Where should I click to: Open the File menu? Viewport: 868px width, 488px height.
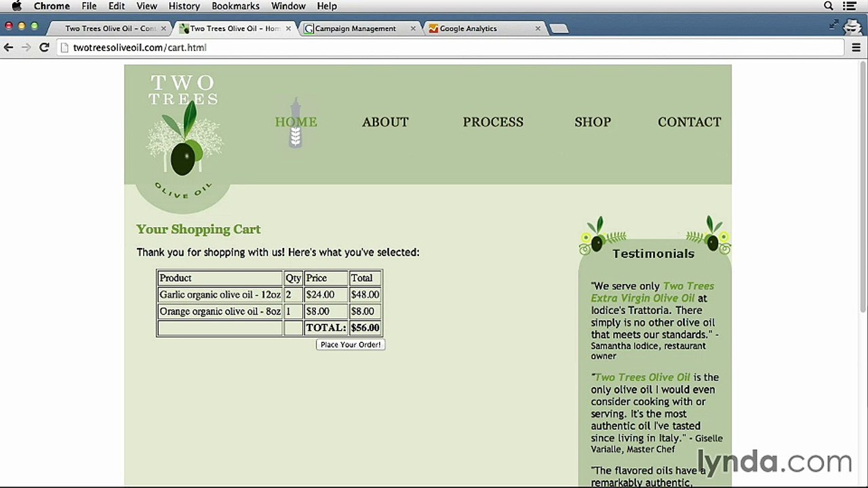pyautogui.click(x=89, y=6)
